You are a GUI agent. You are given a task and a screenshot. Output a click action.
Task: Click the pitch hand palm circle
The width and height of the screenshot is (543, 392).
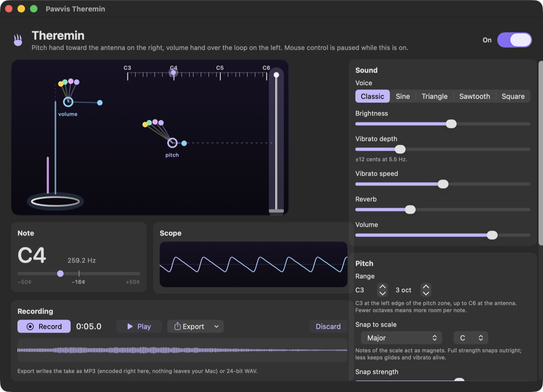click(172, 143)
